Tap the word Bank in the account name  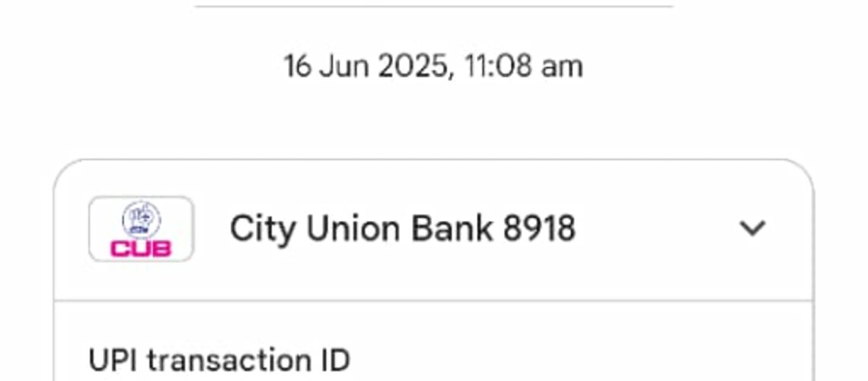point(453,229)
